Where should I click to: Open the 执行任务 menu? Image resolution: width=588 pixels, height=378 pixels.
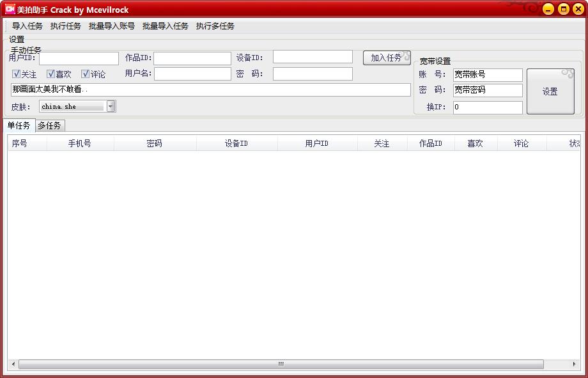tap(66, 26)
